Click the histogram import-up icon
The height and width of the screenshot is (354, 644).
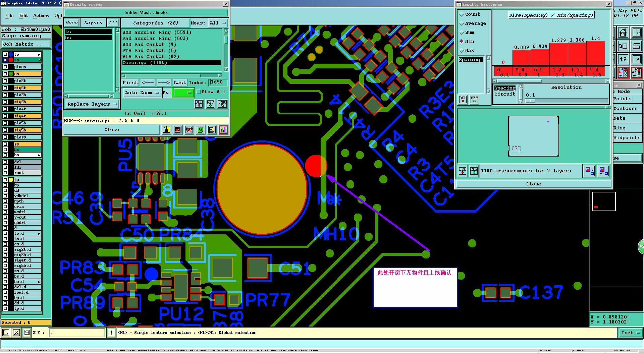click(x=603, y=171)
